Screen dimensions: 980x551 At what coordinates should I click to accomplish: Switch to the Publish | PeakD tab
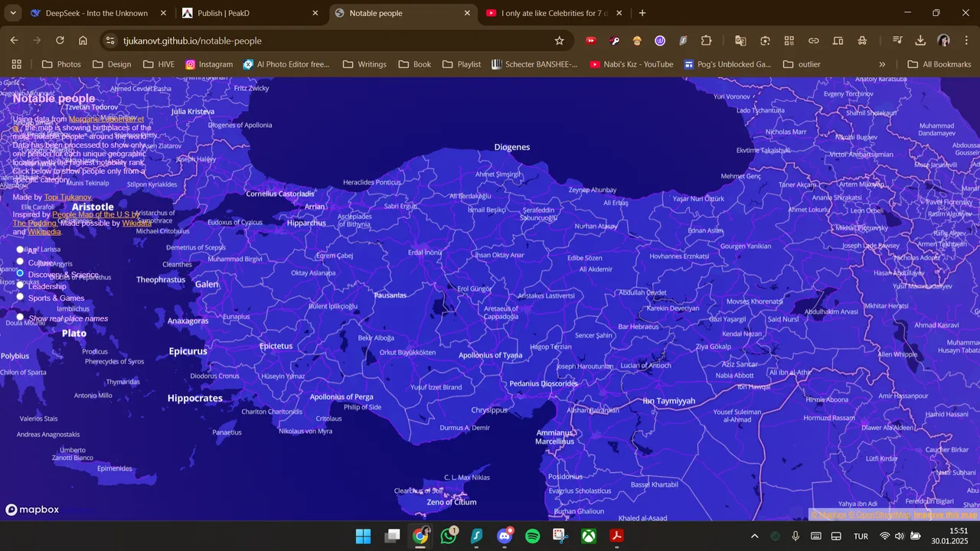[x=250, y=13]
